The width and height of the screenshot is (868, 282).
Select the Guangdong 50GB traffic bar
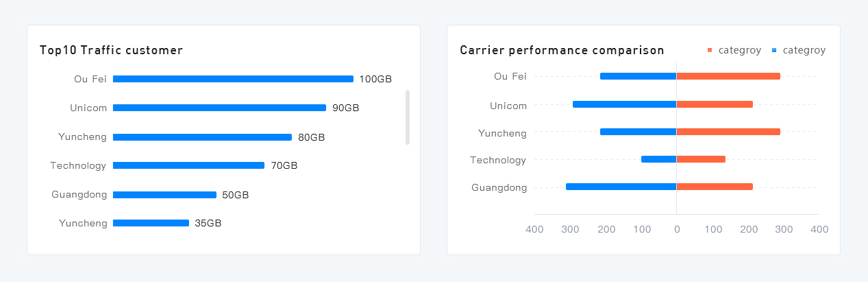click(164, 195)
